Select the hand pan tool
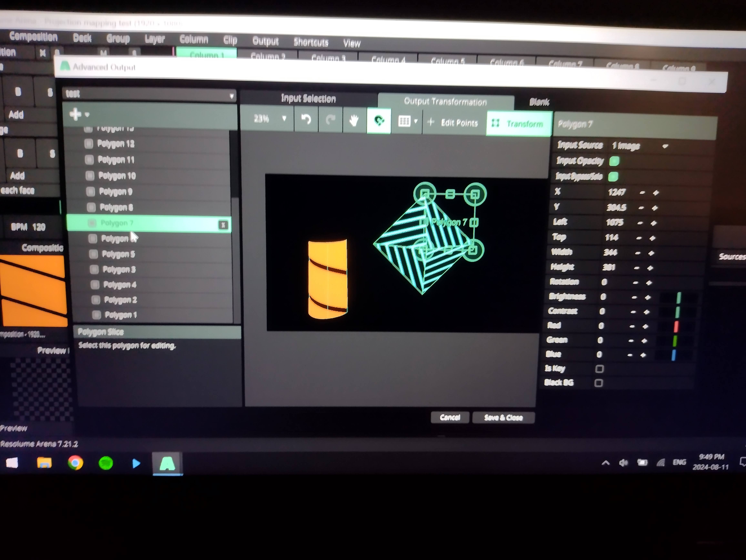This screenshot has width=746, height=560. point(354,120)
